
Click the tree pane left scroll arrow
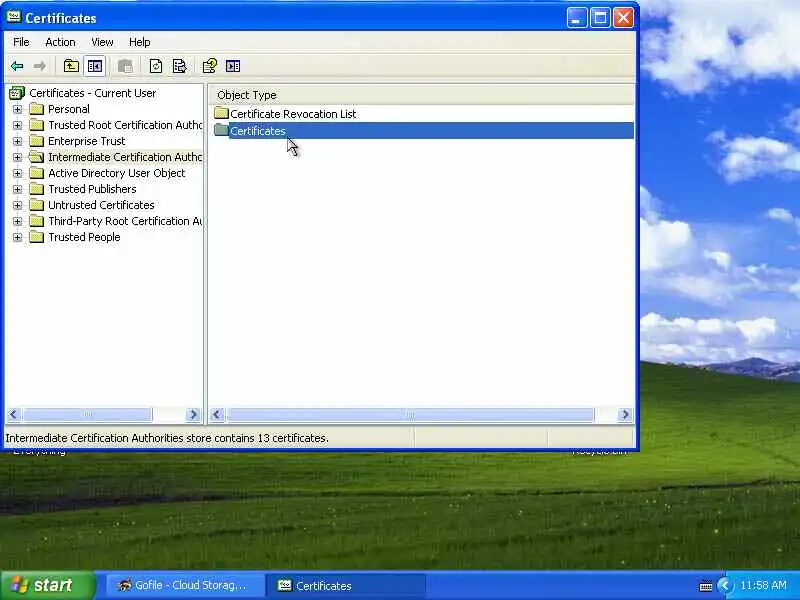pyautogui.click(x=14, y=414)
